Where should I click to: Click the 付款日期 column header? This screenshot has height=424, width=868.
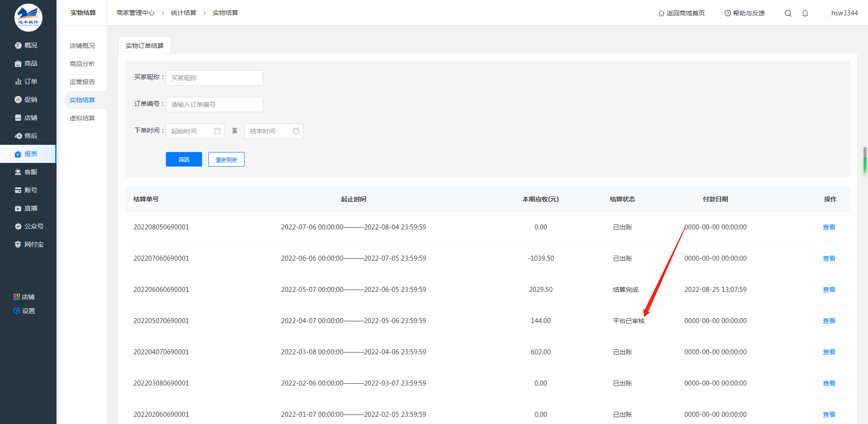click(x=716, y=199)
